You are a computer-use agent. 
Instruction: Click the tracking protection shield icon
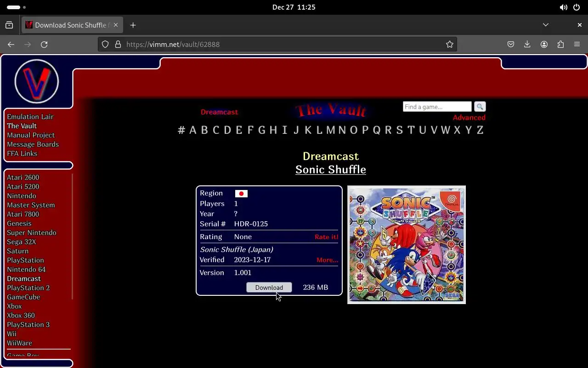[x=105, y=44]
